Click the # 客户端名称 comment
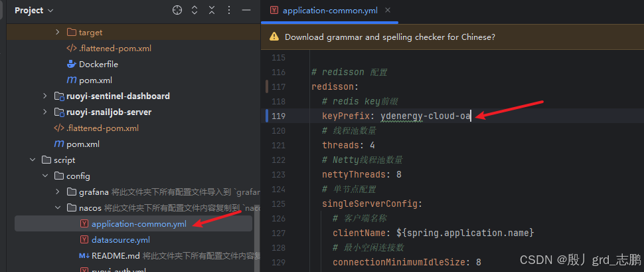The image size is (644, 272). pos(360,219)
